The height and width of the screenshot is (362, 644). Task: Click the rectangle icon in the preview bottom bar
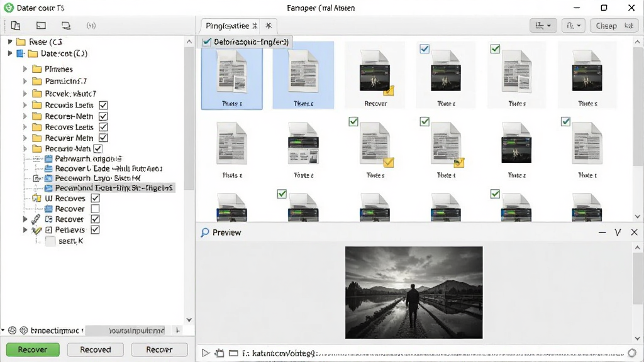[233, 353]
